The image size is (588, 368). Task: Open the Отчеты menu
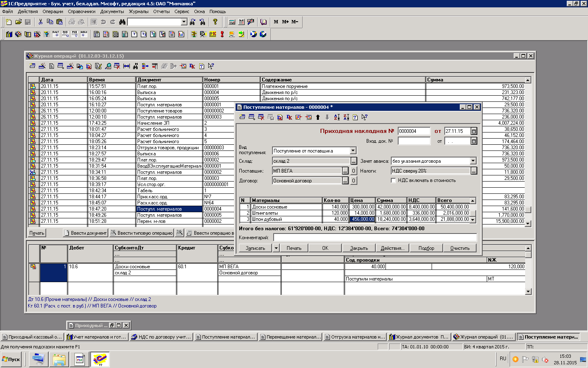(161, 11)
